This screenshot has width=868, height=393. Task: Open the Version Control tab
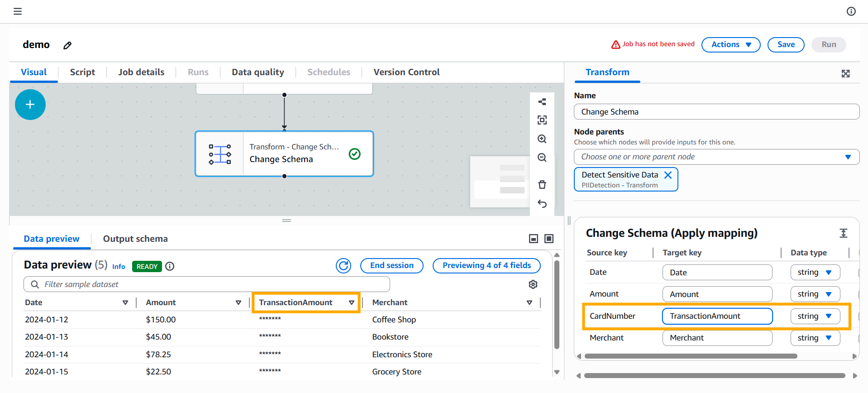[x=406, y=72]
